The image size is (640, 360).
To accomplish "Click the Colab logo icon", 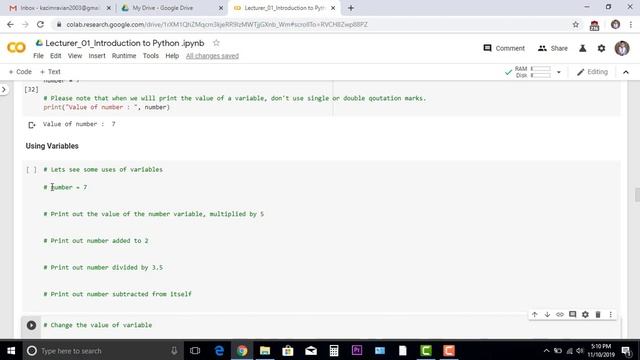I will coord(16,48).
